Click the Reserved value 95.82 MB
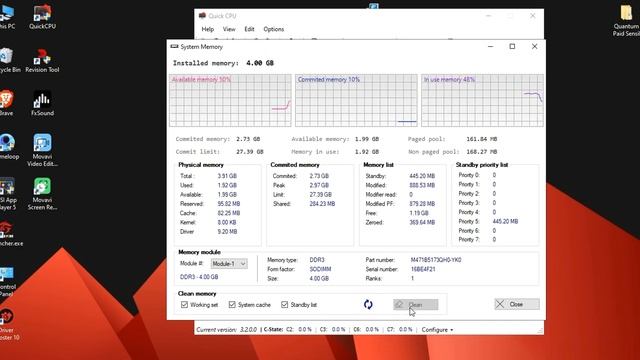The width and height of the screenshot is (640, 360). (x=229, y=204)
